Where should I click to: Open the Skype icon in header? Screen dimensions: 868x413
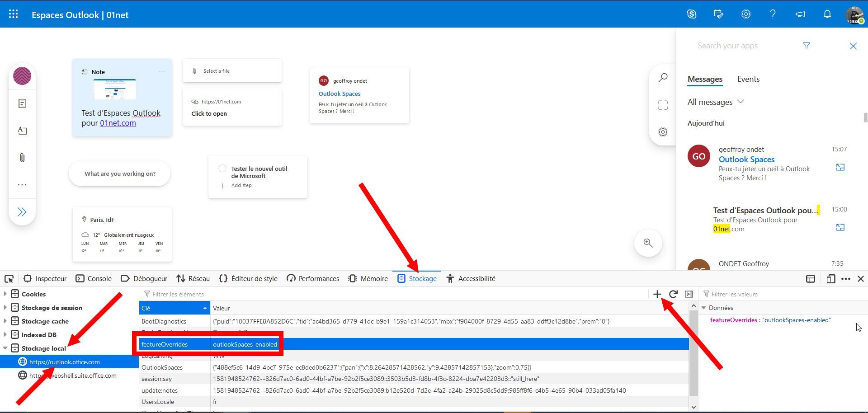(x=692, y=14)
